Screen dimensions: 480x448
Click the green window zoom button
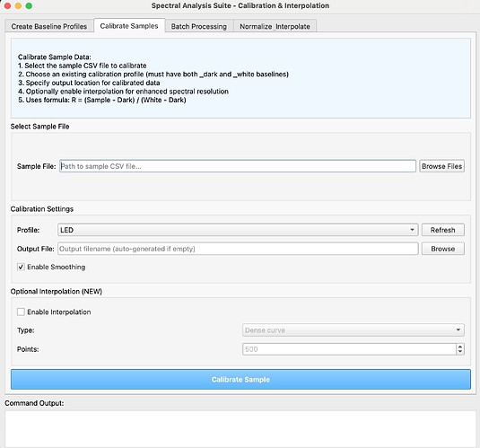29,5
